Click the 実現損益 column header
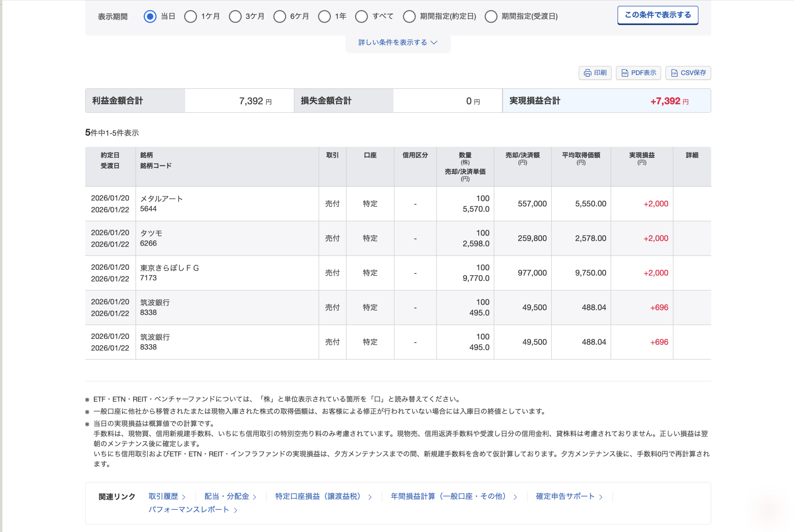Image resolution: width=794 pixels, height=532 pixels. click(642, 155)
